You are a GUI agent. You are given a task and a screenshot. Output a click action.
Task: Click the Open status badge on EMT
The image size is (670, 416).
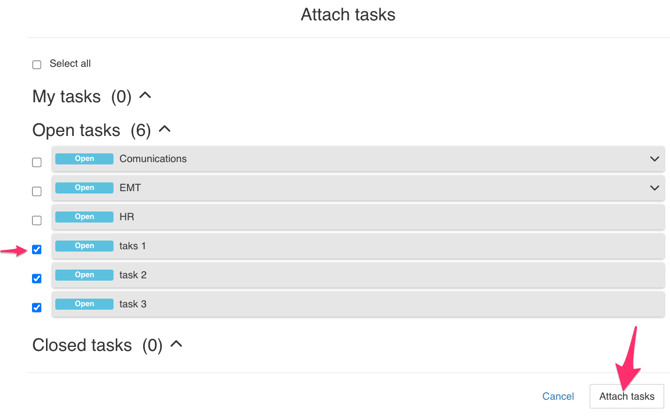(84, 188)
